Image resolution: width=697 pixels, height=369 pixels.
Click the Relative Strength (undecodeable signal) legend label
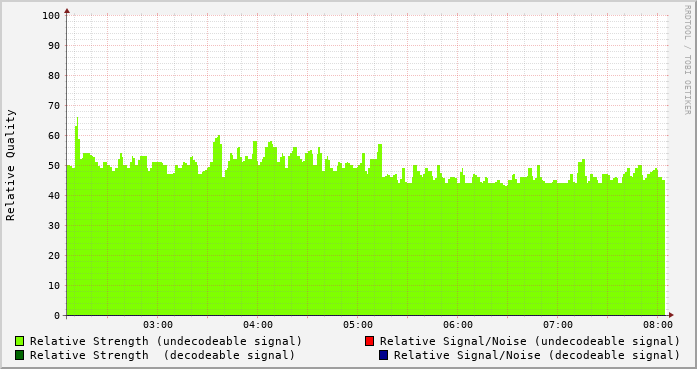166,341
